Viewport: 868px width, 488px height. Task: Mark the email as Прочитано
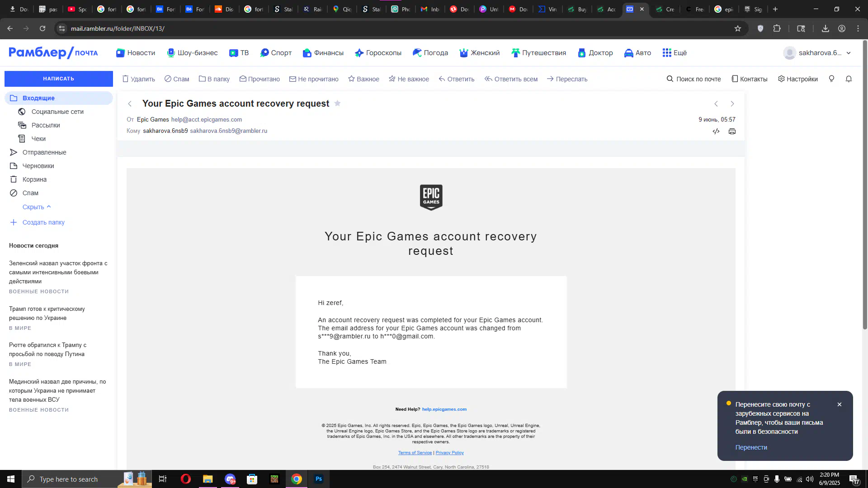[x=259, y=79]
